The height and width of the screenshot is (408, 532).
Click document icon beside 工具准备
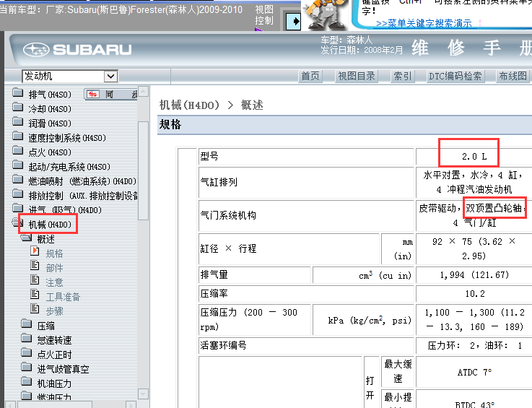(35, 295)
